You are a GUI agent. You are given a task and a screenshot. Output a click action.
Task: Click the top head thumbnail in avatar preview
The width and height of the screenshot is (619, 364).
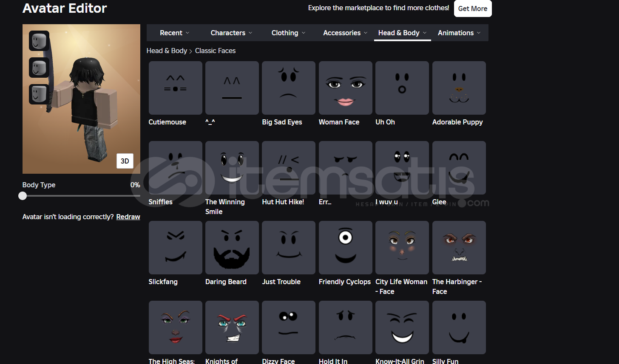tap(39, 41)
